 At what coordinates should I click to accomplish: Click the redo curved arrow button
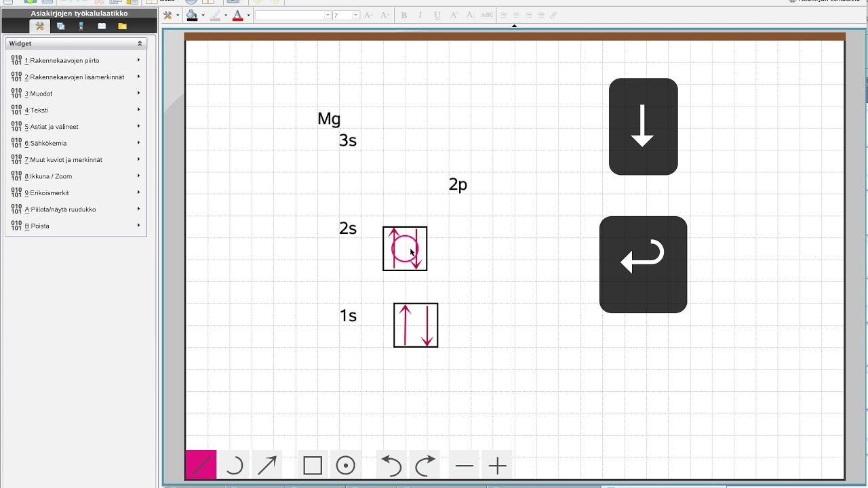[x=425, y=466]
